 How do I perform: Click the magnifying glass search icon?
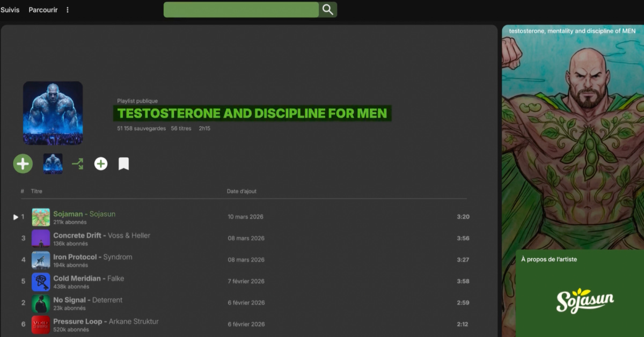point(328,10)
